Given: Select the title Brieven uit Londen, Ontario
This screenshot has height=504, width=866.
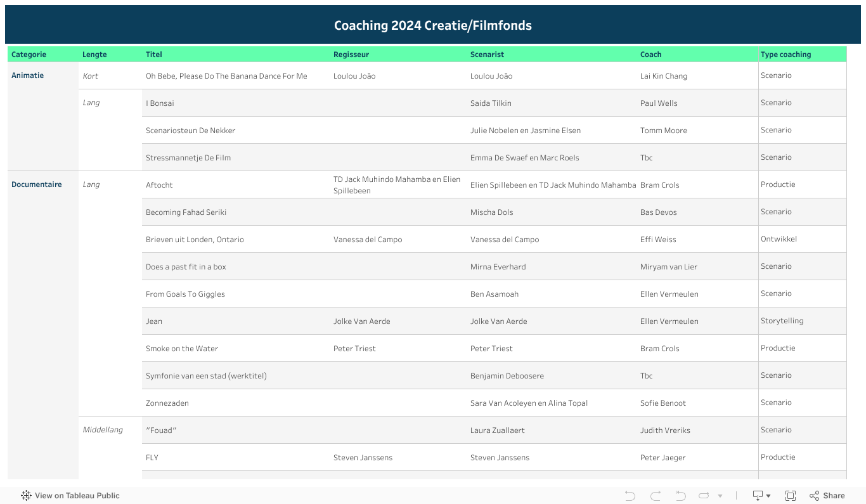Looking at the screenshot, I should pos(195,240).
